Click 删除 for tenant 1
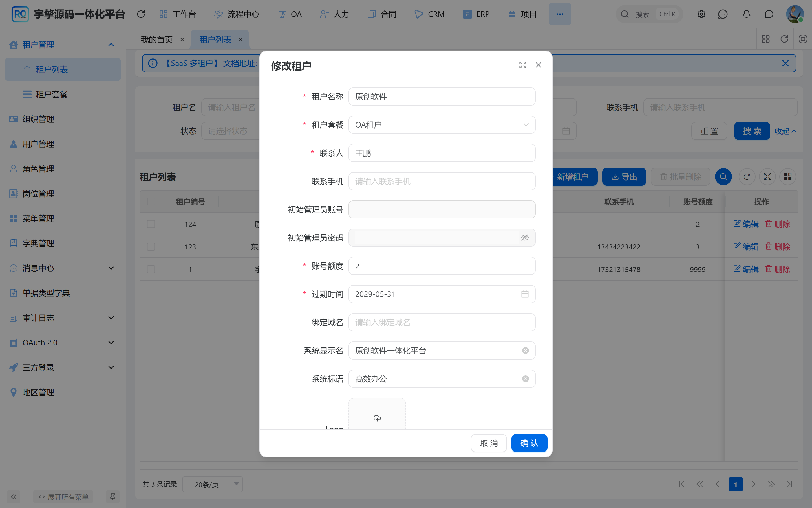The image size is (812, 508). click(777, 269)
